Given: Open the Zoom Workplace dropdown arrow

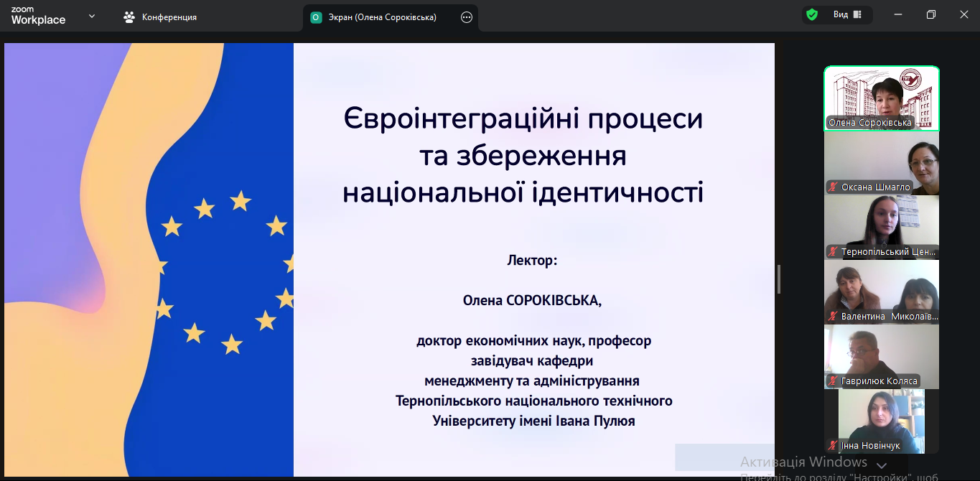Looking at the screenshot, I should pyautogui.click(x=92, y=16).
